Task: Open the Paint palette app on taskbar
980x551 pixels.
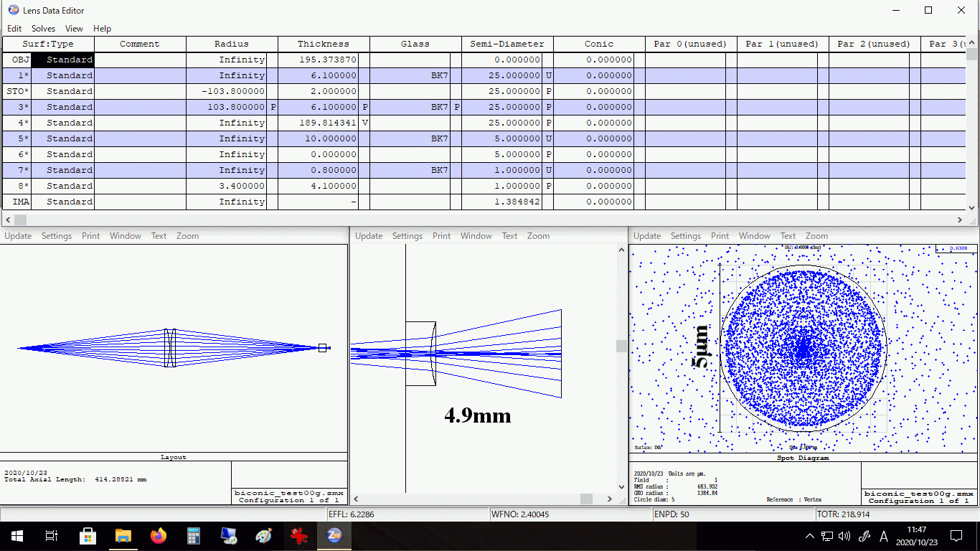Action: (x=263, y=536)
